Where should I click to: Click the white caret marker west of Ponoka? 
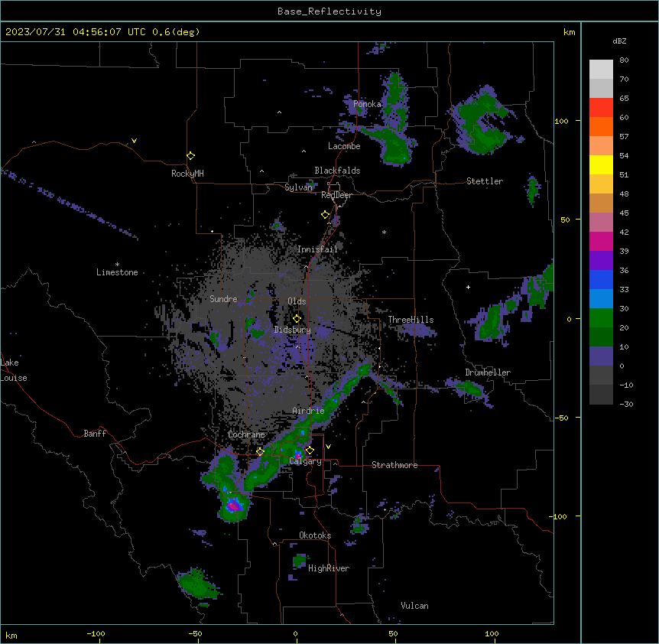point(280,112)
